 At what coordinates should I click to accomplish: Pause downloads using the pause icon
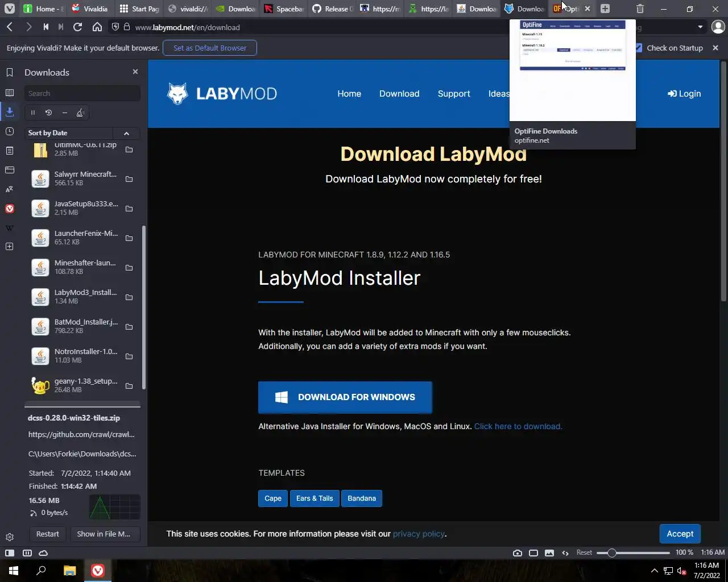click(x=33, y=113)
